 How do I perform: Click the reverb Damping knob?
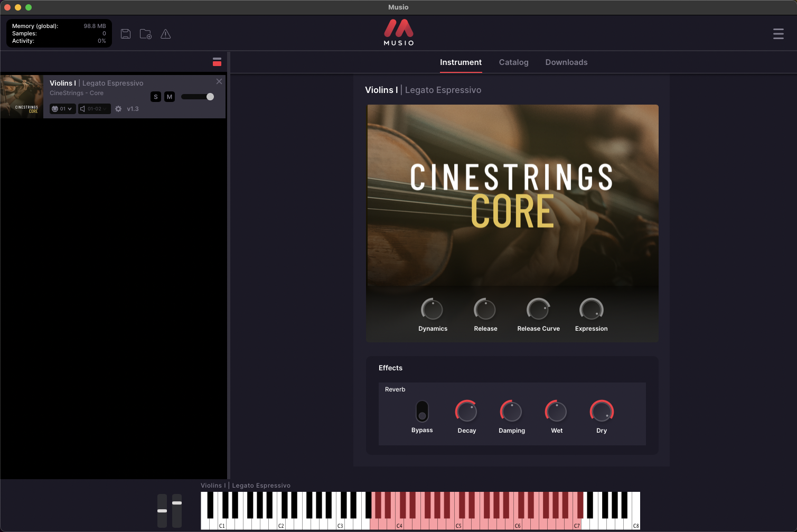(x=511, y=411)
